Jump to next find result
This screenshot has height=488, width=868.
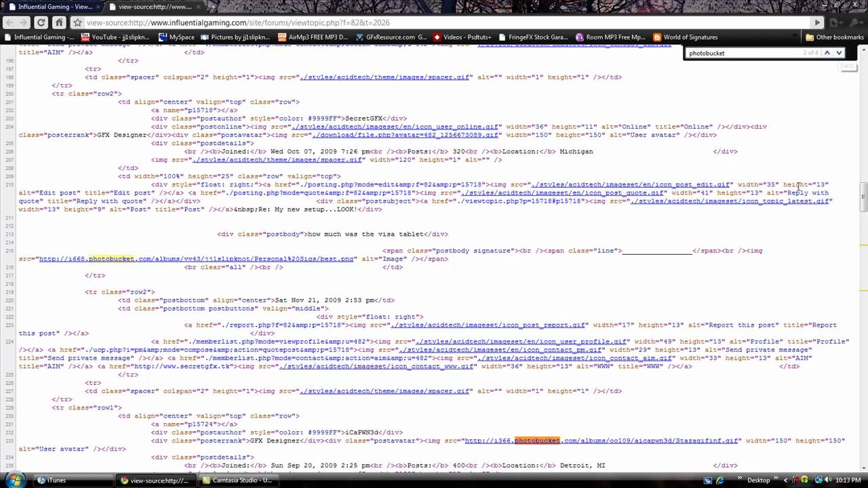pos(839,53)
